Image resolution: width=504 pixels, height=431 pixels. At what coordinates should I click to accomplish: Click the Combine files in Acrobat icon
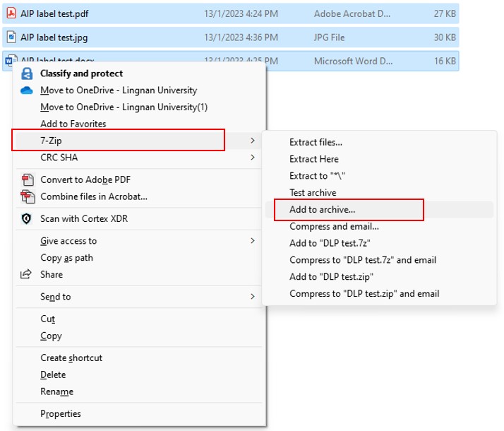click(28, 196)
